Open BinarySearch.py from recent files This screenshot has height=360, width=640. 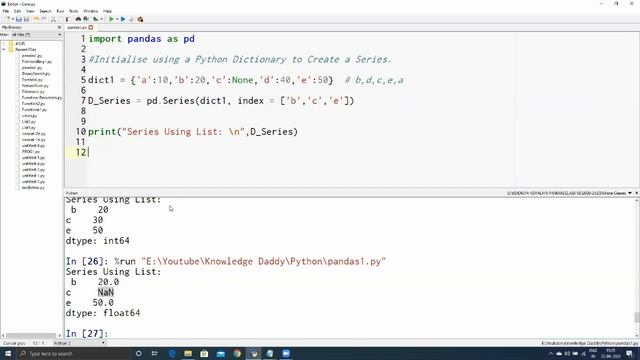coord(36,73)
